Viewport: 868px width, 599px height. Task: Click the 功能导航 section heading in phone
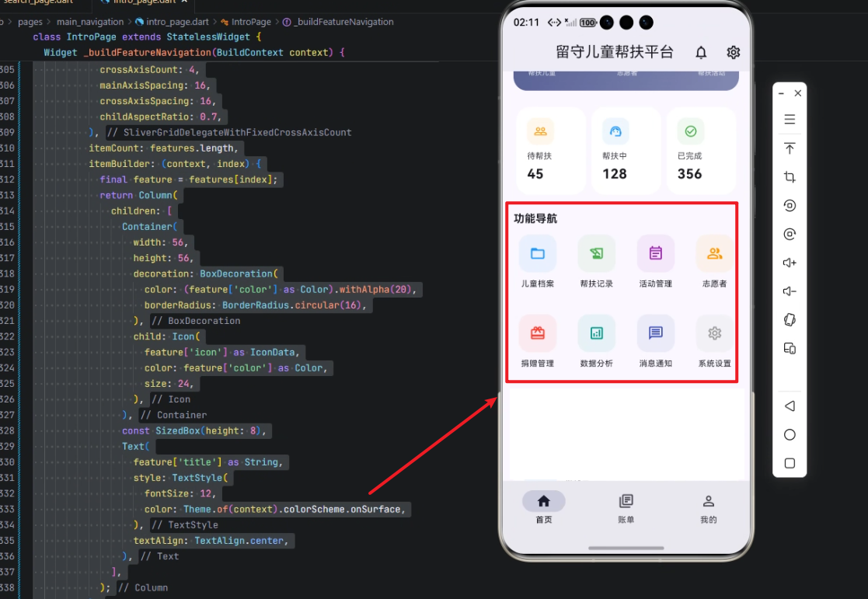click(x=535, y=218)
